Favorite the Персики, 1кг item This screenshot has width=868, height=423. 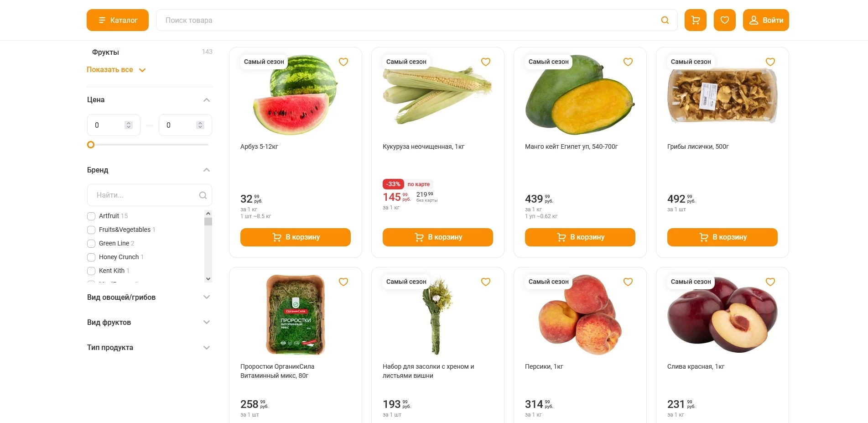point(628,282)
